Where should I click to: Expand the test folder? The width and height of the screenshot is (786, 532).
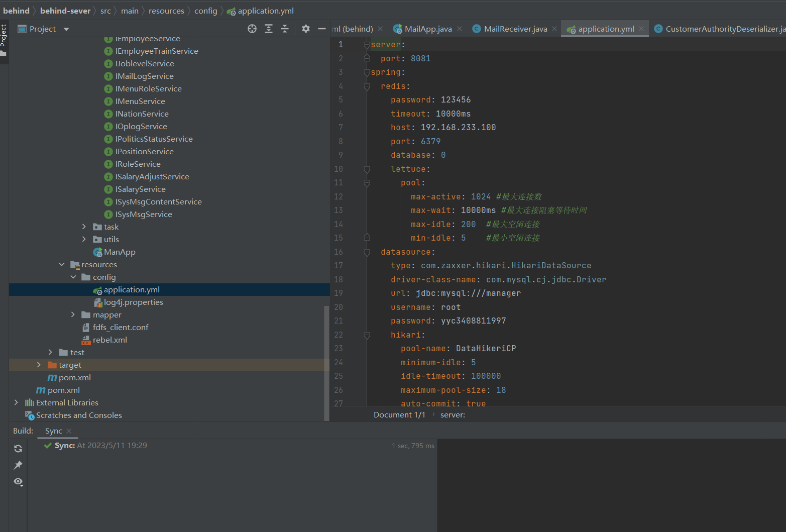click(50, 352)
